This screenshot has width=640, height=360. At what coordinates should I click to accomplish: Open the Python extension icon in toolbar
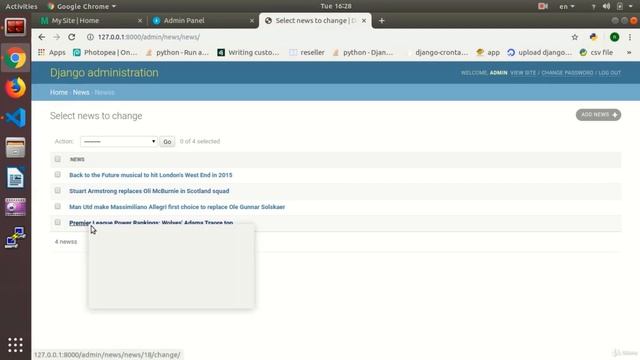593,37
